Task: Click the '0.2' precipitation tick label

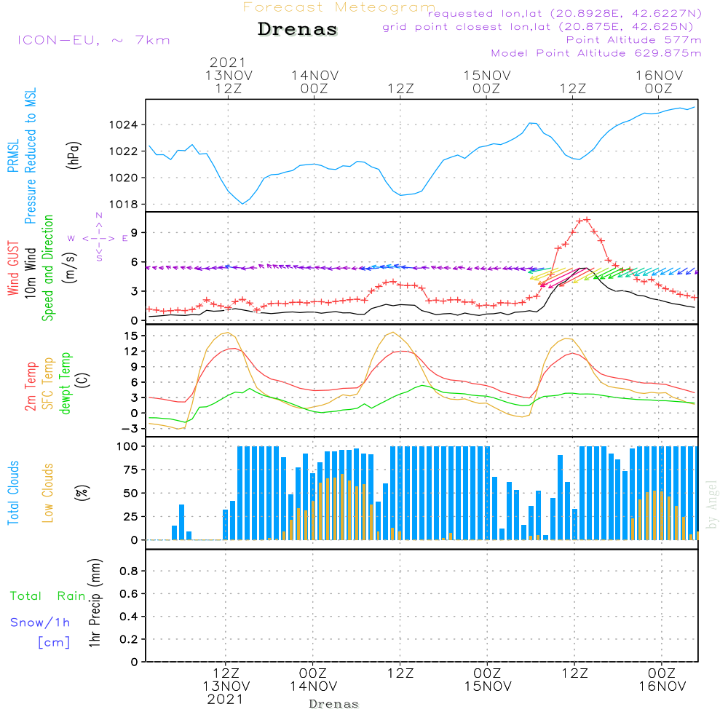Action: pyautogui.click(x=129, y=639)
